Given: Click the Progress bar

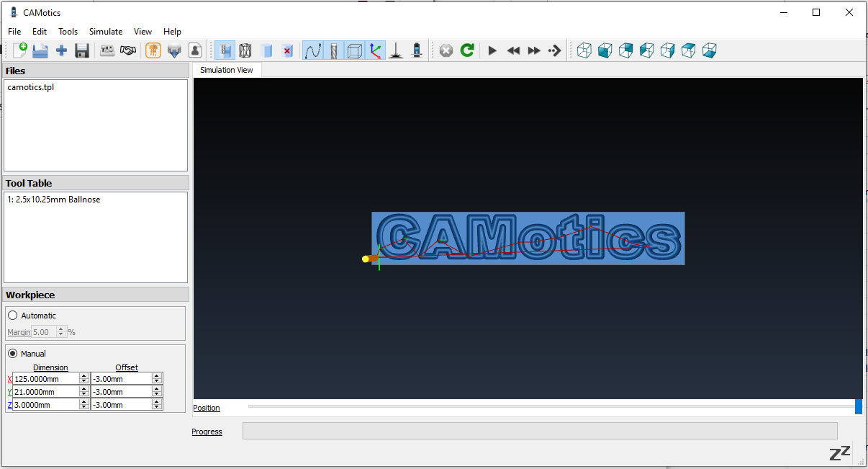Looking at the screenshot, I should click(540, 431).
